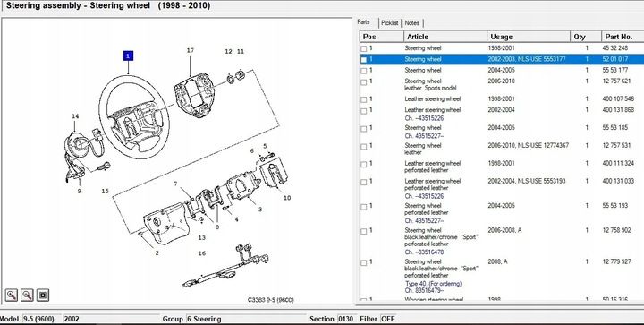Click the Model 9-5 (9600) field
The image size is (644, 325).
tap(42, 319)
